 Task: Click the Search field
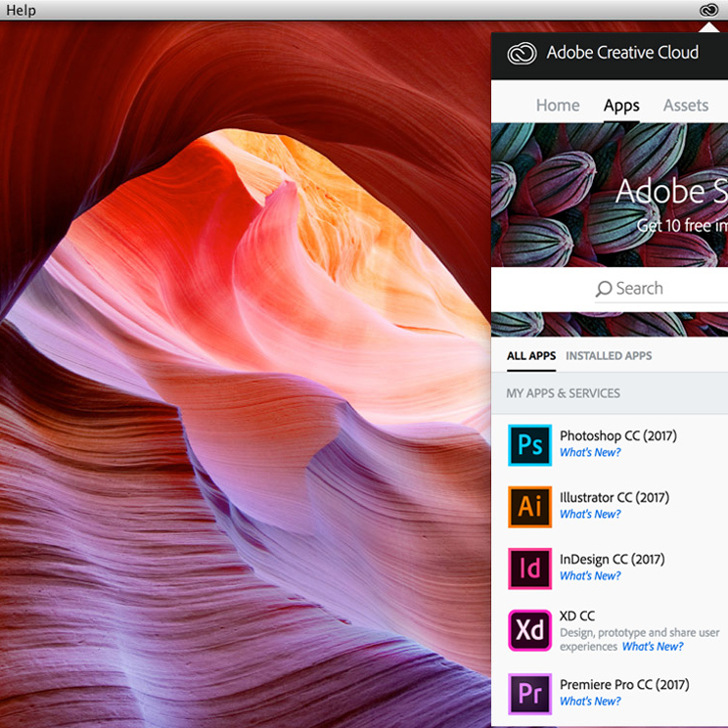pyautogui.click(x=661, y=289)
